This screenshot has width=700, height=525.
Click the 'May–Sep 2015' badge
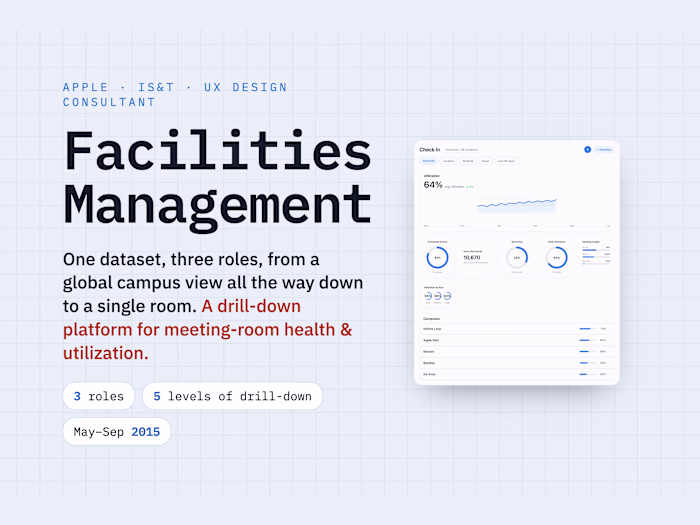(x=117, y=432)
